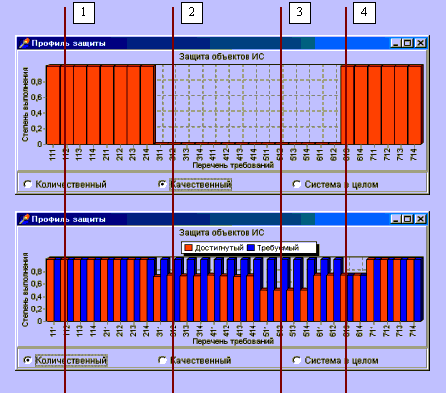Click the lower window title Профиль защиты

point(68,219)
